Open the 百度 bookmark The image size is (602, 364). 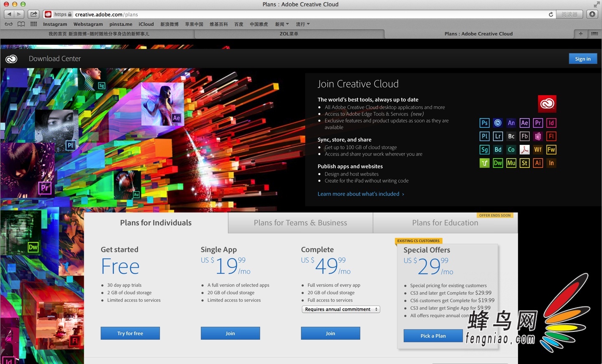click(239, 24)
